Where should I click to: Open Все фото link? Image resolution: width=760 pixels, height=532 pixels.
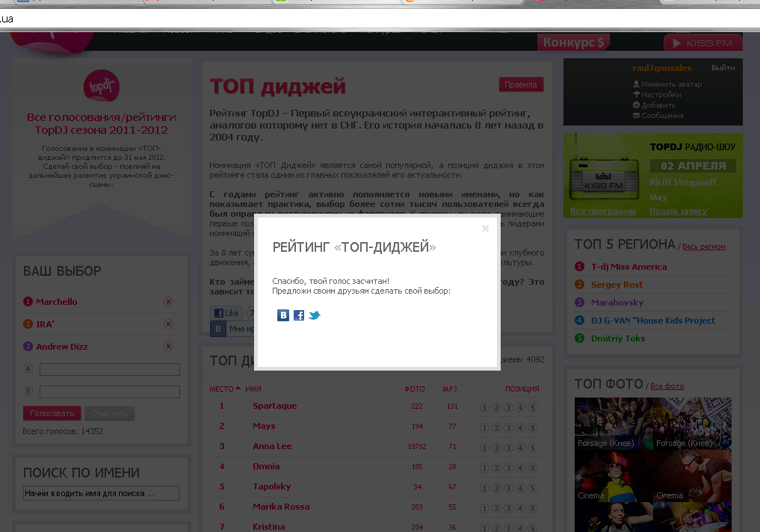[x=667, y=386]
